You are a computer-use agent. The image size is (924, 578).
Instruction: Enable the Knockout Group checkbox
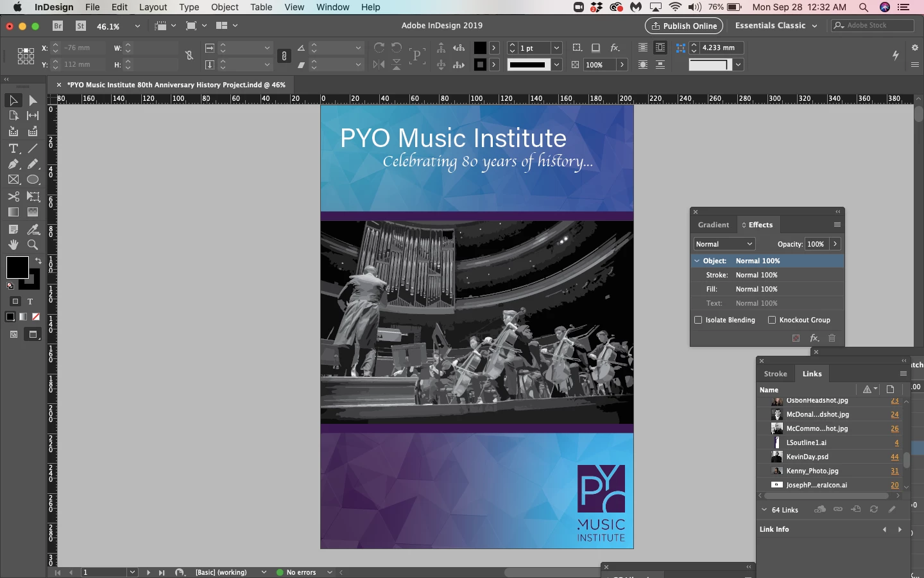[x=772, y=320]
